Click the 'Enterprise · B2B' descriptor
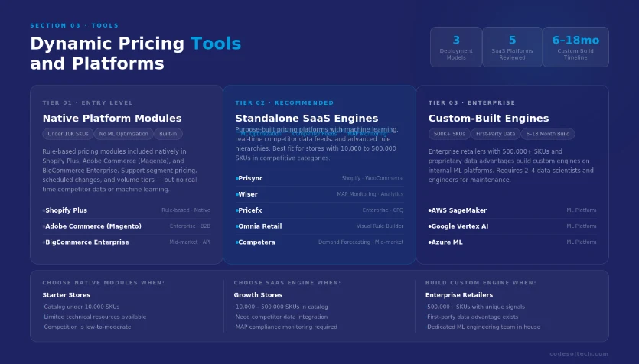Image resolution: width=639 pixels, height=364 pixels. [x=190, y=226]
